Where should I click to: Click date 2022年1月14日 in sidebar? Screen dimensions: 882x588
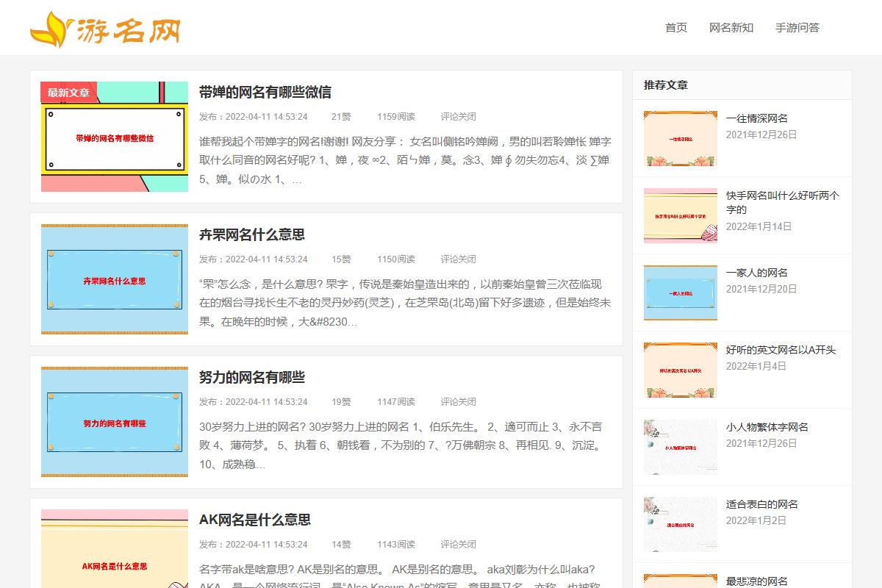tap(759, 226)
